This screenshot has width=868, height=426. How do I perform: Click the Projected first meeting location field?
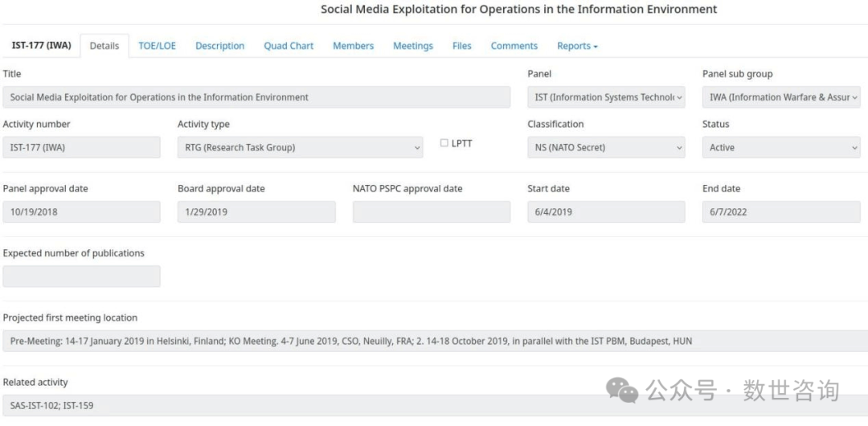tap(435, 341)
